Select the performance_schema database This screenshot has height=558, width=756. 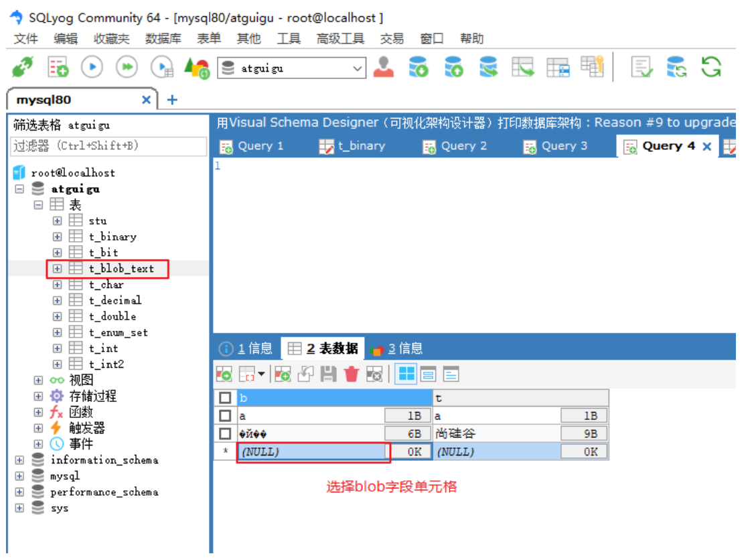[104, 492]
